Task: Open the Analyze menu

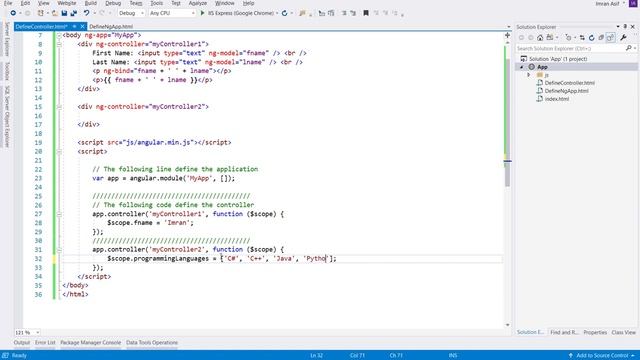Action: [198, 3]
